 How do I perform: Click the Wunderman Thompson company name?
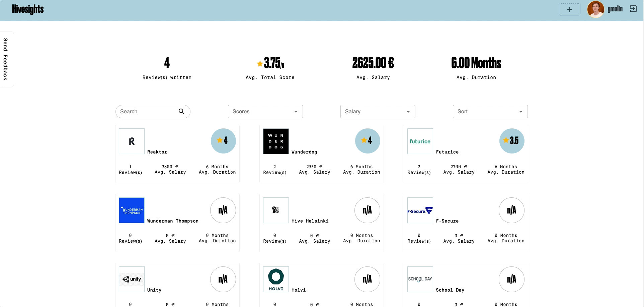click(x=173, y=221)
